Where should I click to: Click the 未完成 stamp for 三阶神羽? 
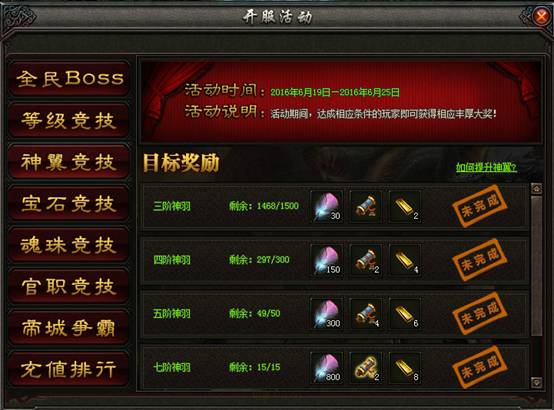[x=480, y=206]
